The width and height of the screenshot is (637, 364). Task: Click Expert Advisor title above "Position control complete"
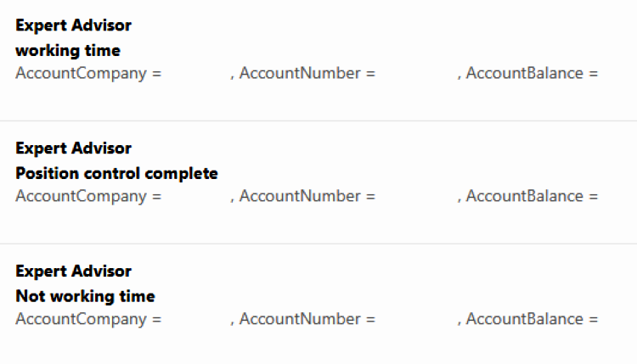pyautogui.click(x=73, y=148)
